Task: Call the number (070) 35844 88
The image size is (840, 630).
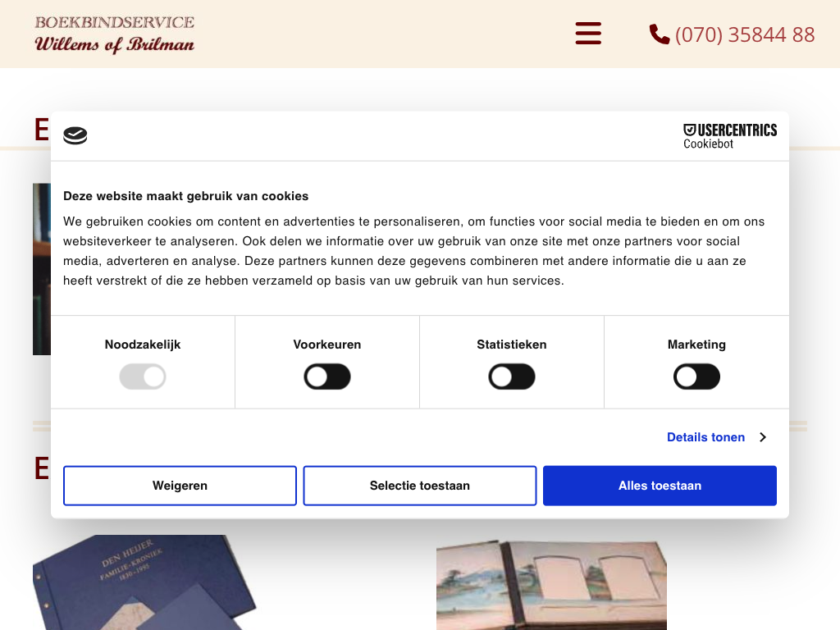Action: (x=745, y=34)
